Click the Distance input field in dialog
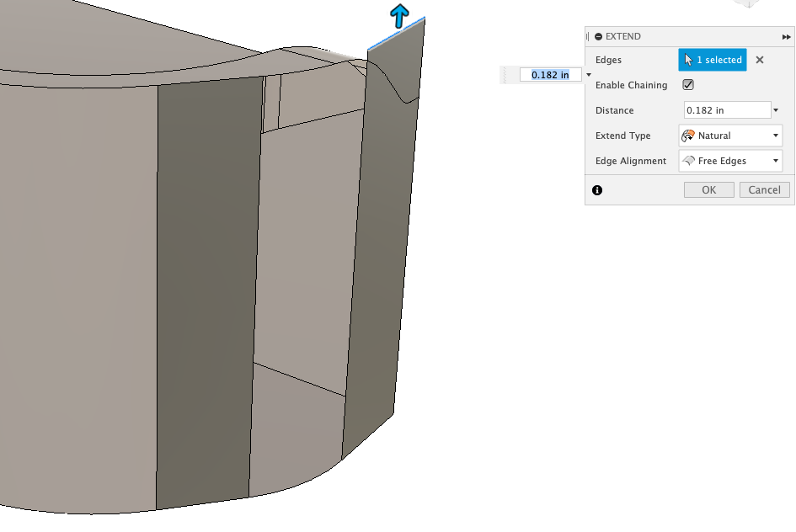The height and width of the screenshot is (532, 796). pos(728,110)
